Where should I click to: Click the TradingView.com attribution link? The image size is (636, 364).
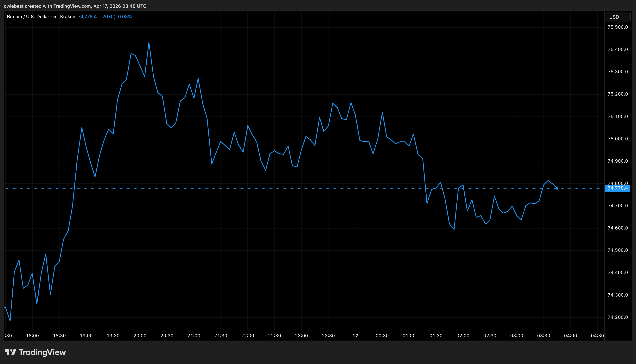pyautogui.click(x=71, y=6)
